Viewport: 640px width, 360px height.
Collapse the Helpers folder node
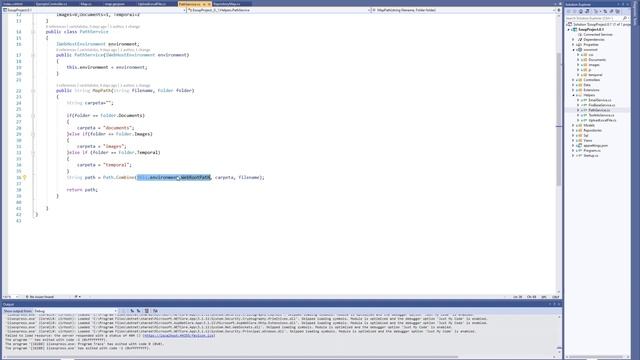tap(573, 95)
